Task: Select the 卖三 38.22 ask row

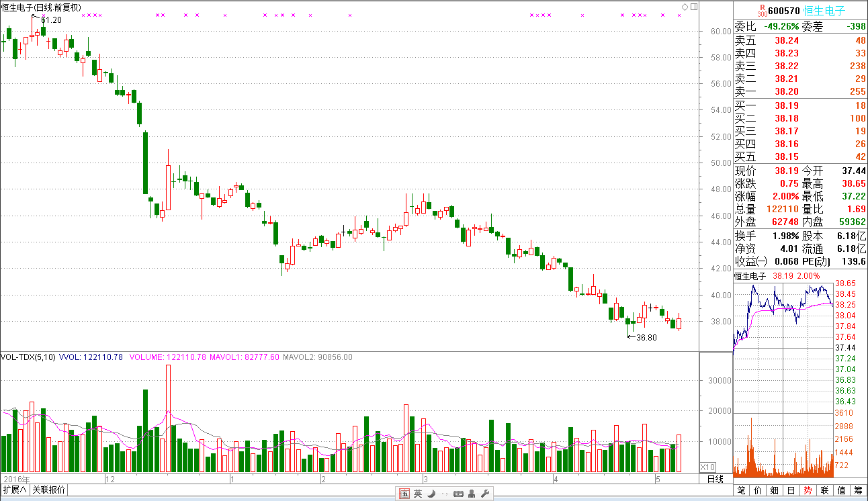Action: pyautogui.click(x=800, y=66)
